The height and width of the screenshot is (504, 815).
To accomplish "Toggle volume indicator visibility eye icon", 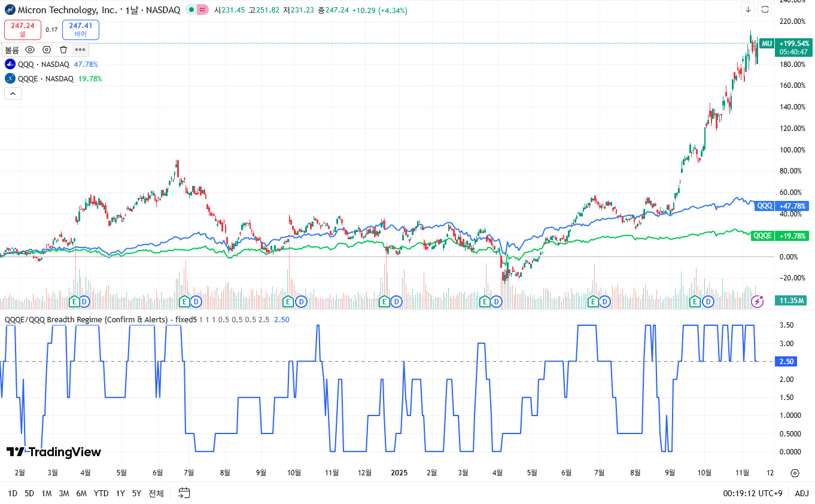I will pos(30,50).
